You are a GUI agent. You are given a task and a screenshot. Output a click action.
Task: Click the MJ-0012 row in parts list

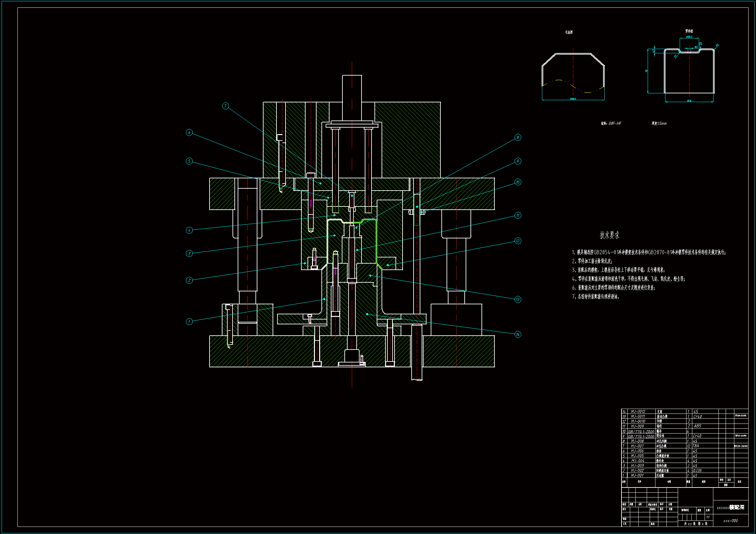pos(638,412)
